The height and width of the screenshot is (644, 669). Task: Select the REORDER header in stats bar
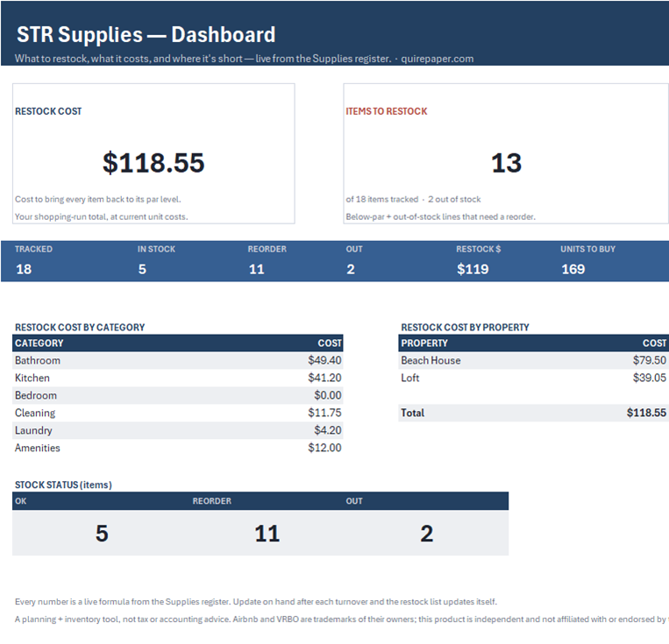(267, 249)
